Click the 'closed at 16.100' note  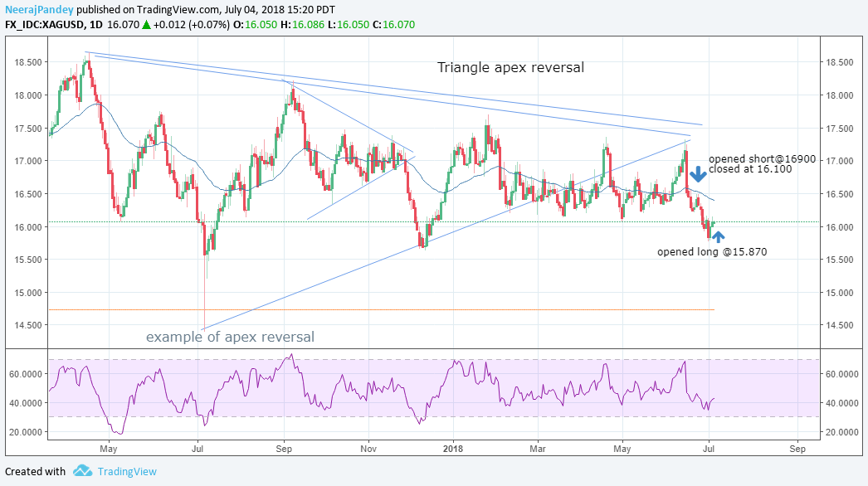pyautogui.click(x=750, y=169)
